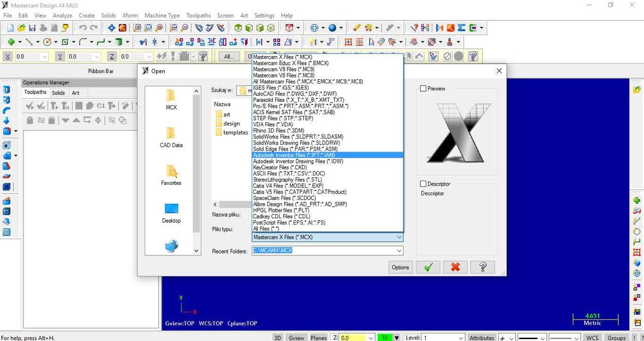Image resolution: width=644 pixels, height=341 pixels.
Task: Select the templates folder in file list
Action: 231,133
